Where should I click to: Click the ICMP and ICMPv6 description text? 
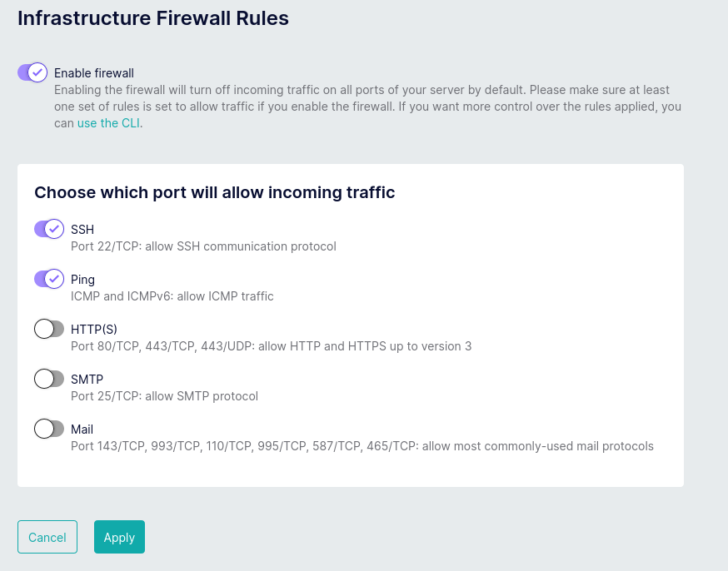[x=172, y=296]
